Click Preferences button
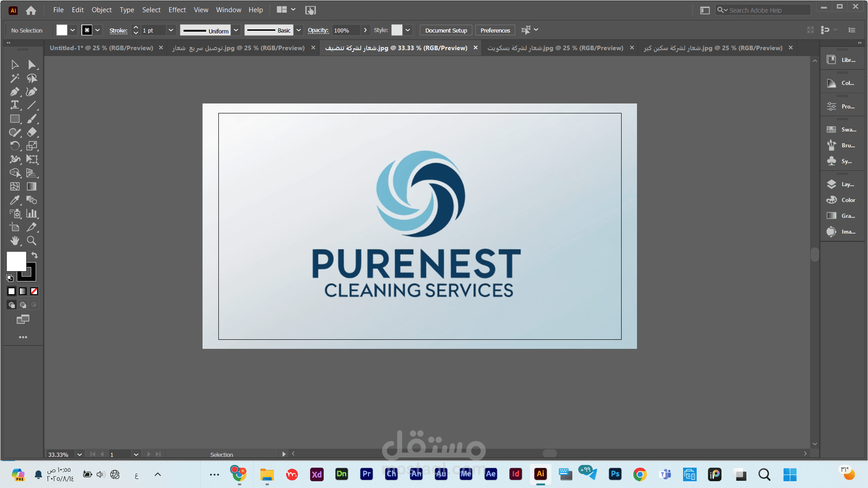Screen dimensions: 868x488 [495, 30]
